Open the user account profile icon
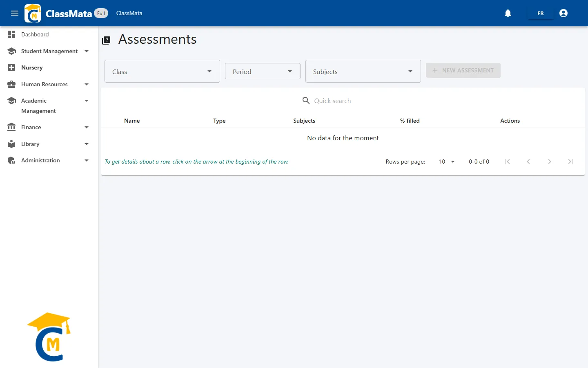 pyautogui.click(x=563, y=13)
